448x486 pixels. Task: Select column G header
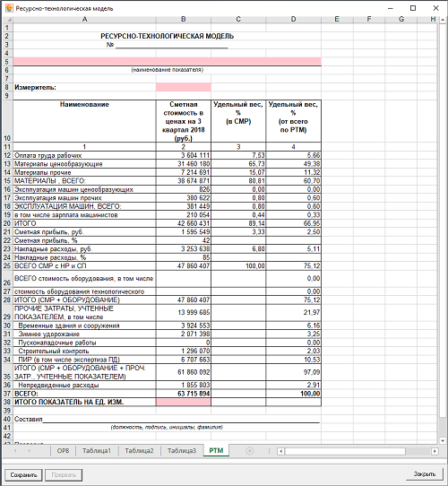(401, 19)
